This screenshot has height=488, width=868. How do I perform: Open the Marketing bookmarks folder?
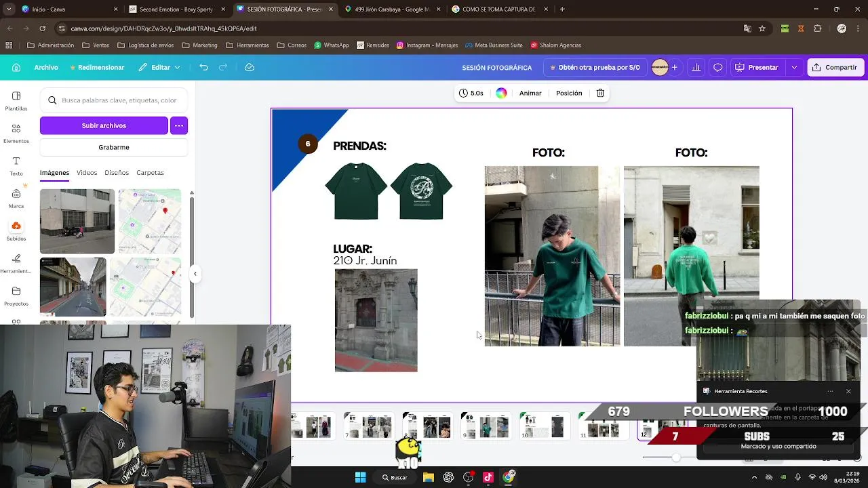click(x=199, y=45)
